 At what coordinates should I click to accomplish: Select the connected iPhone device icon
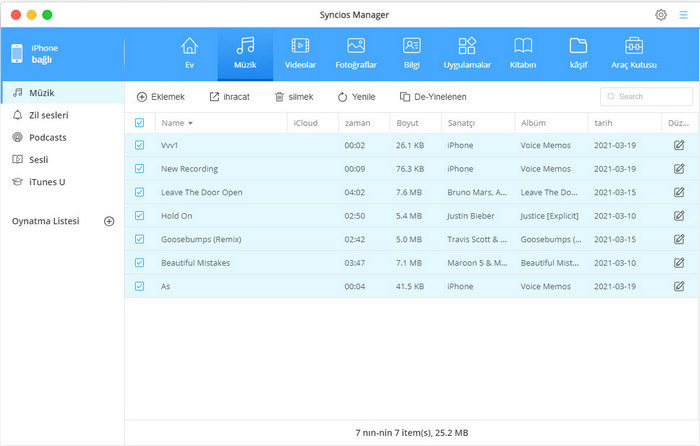coord(17,54)
